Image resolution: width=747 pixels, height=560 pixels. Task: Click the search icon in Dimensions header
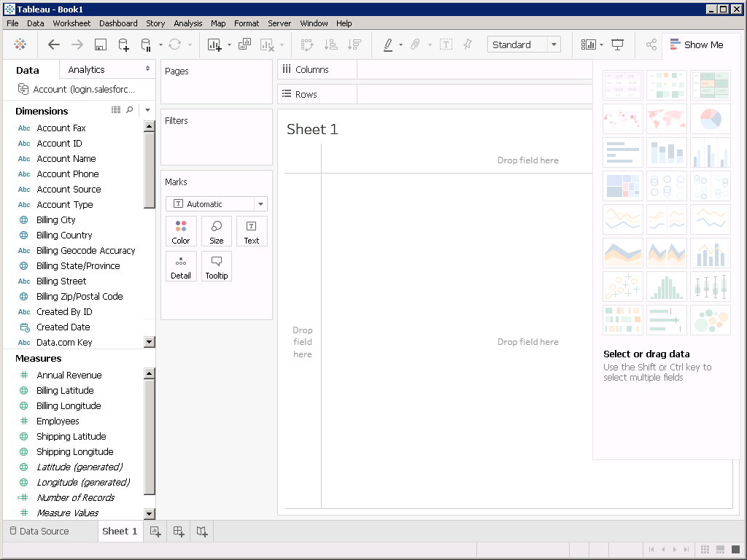130,110
